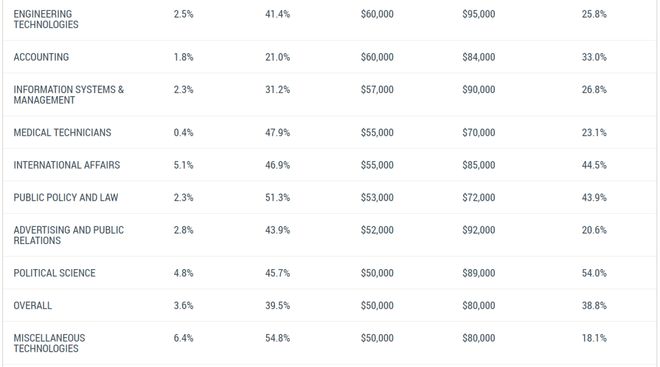This screenshot has height=367, width=660.
Task: Click the Accounting major name
Action: coord(41,57)
